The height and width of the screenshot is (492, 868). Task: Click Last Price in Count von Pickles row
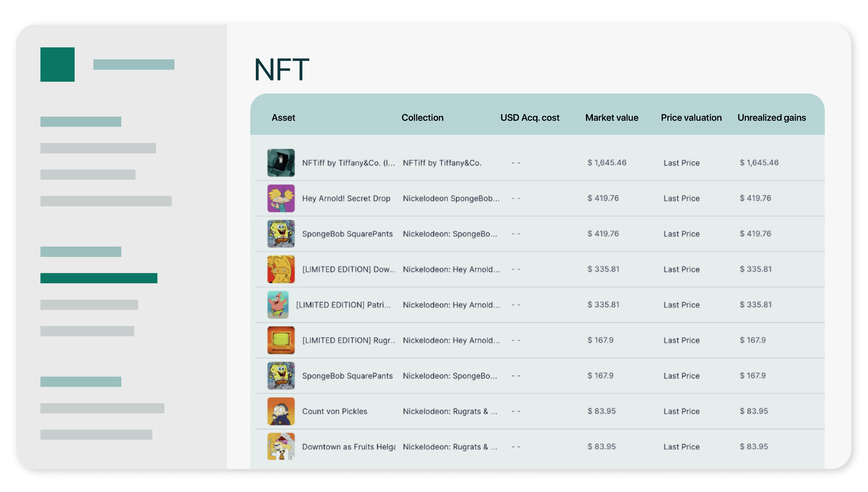point(681,411)
